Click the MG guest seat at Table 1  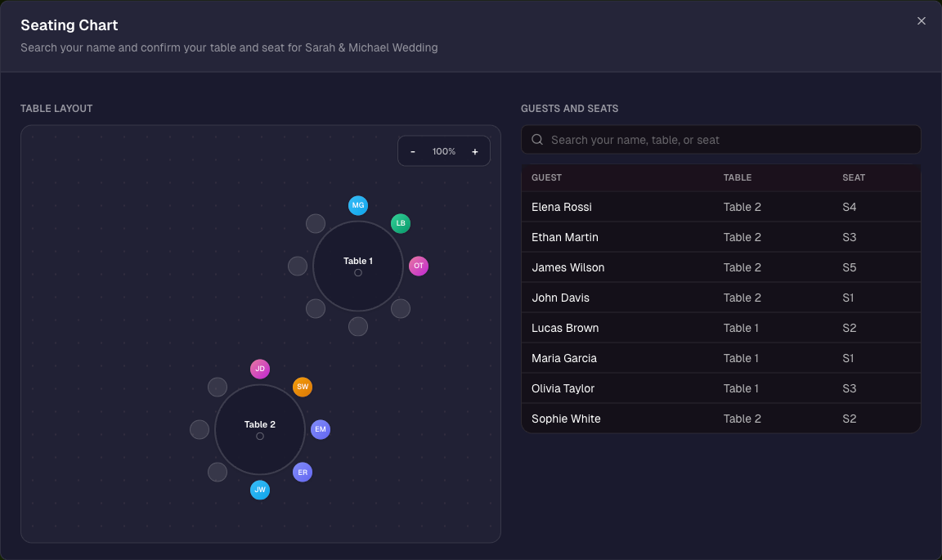(x=358, y=205)
